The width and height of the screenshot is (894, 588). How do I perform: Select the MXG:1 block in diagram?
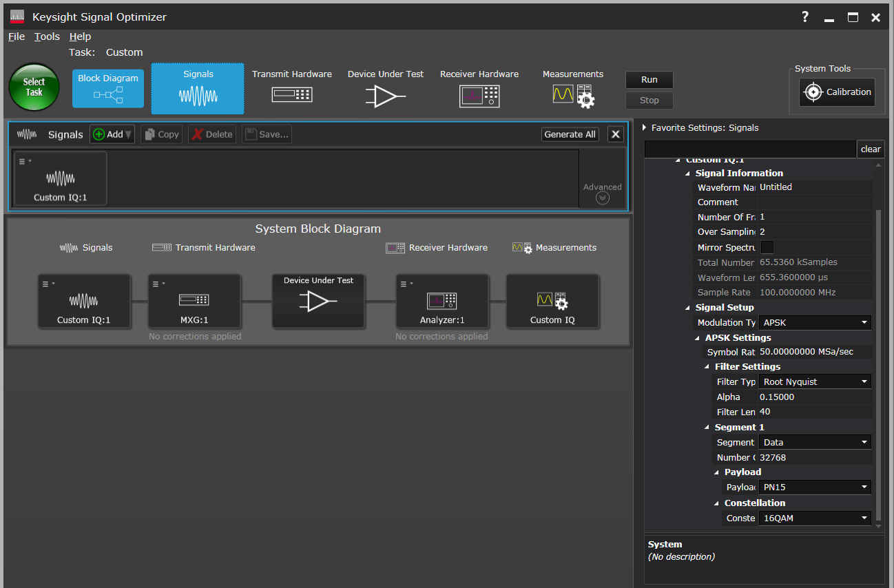point(194,302)
